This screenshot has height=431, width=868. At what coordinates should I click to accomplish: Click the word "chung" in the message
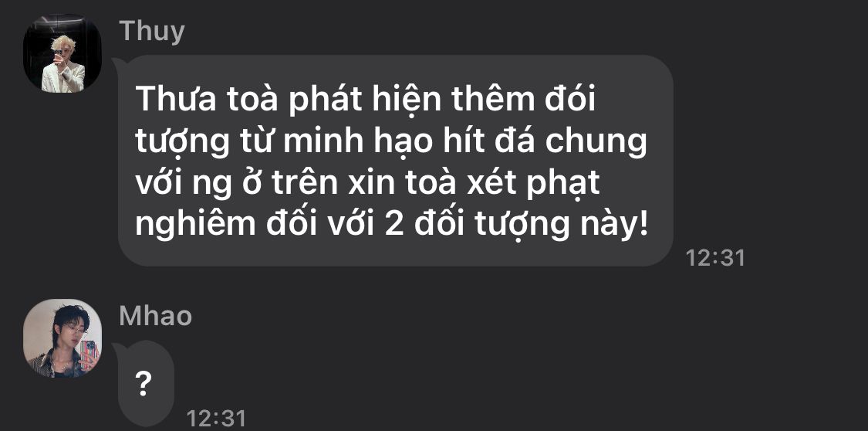596,144
